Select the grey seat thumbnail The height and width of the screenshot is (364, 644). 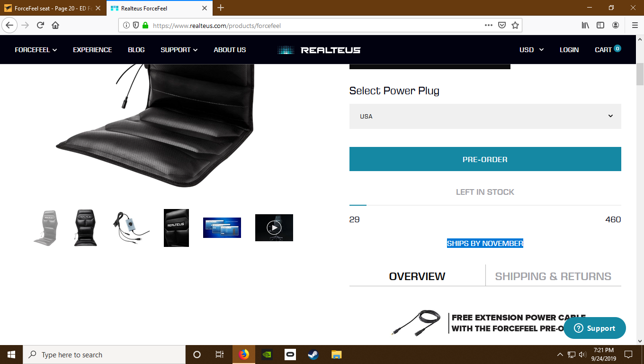click(46, 228)
